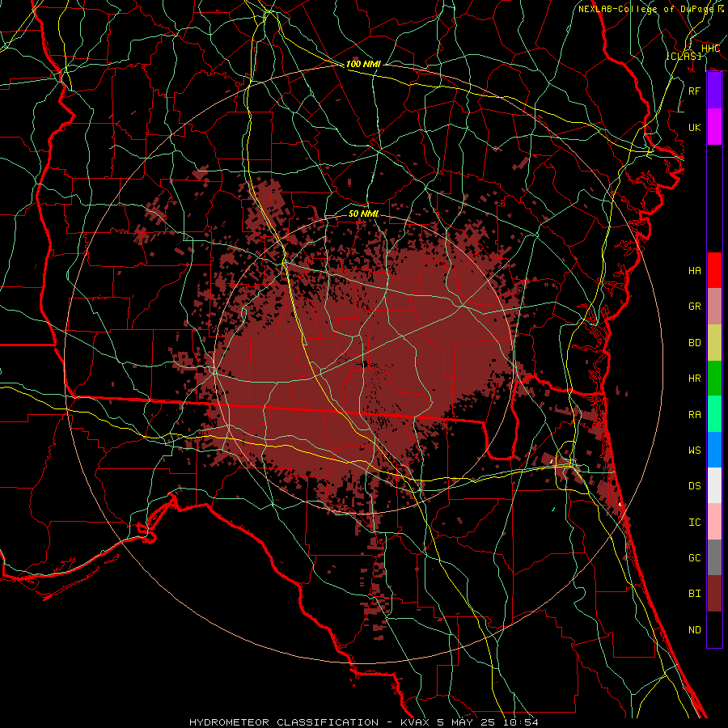Click the red HA legend color swatch

tap(714, 270)
